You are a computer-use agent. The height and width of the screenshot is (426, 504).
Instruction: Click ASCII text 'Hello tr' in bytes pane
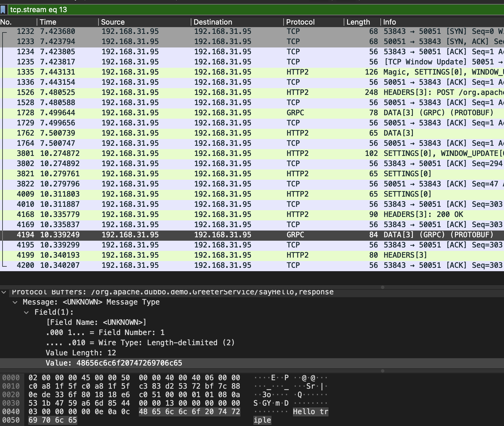click(311, 412)
